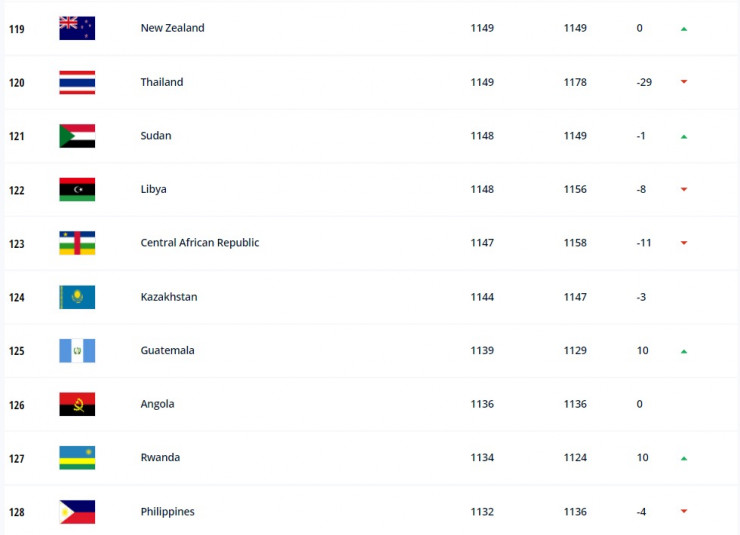Click the Thailand flag icon
Viewport: 740px width, 535px height.
click(x=77, y=82)
